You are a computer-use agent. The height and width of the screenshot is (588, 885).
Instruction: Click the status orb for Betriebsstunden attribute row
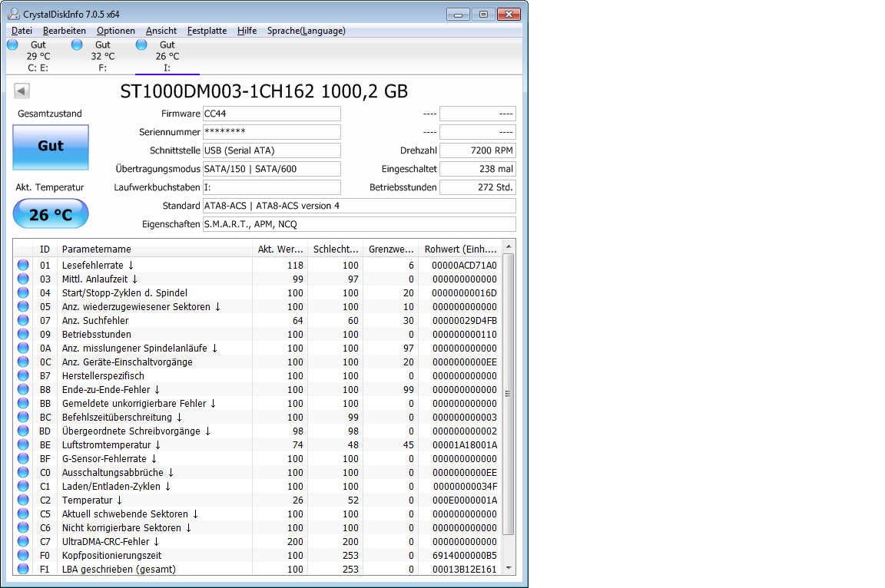tap(23, 334)
